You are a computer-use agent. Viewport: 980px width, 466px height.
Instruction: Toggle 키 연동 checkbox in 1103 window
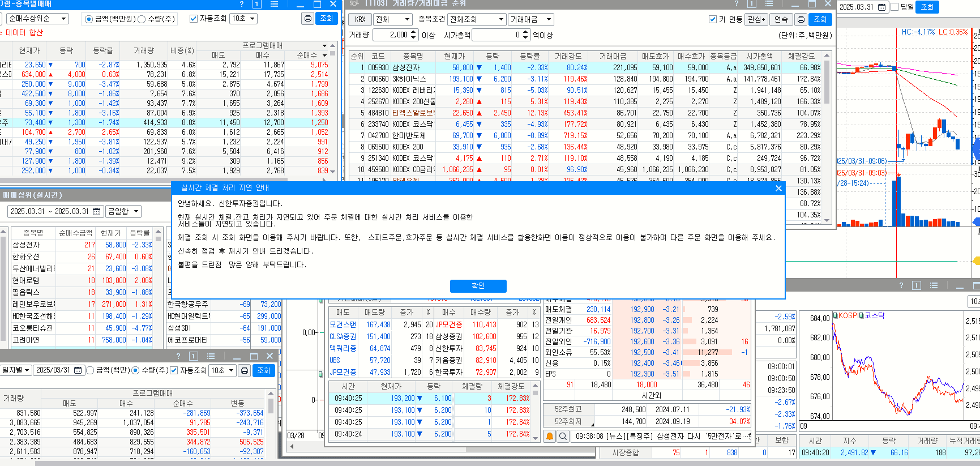pyautogui.click(x=713, y=19)
